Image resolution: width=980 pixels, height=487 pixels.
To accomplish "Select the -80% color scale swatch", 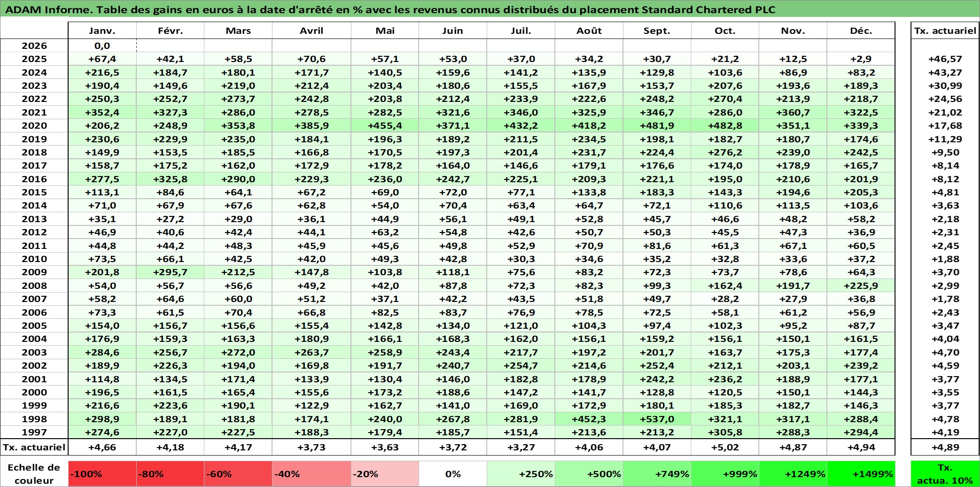I will coord(170,474).
